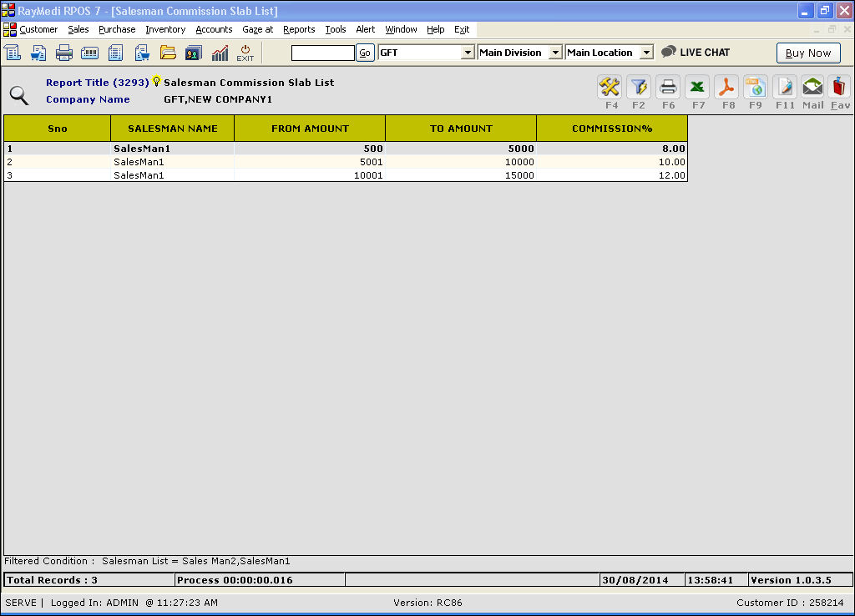Screen dimensions: 855x616
Task: Click the 12.00 commission cell
Action: [612, 175]
